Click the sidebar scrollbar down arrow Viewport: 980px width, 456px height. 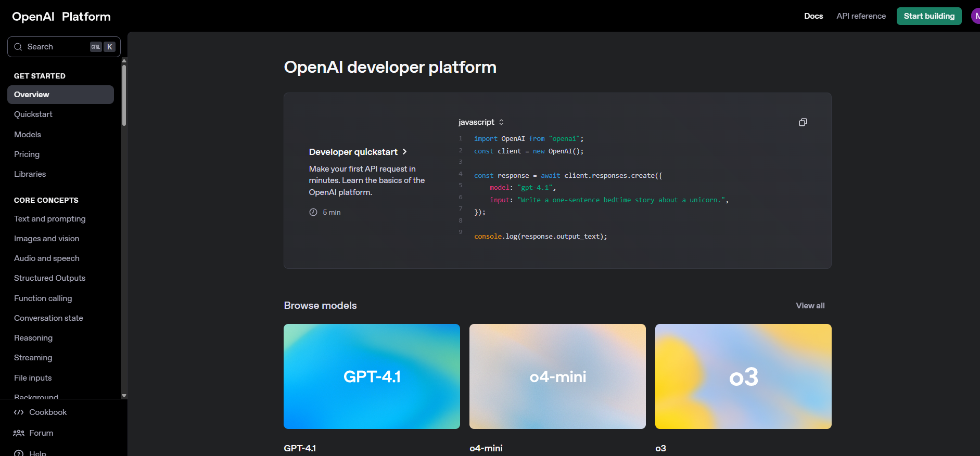124,396
